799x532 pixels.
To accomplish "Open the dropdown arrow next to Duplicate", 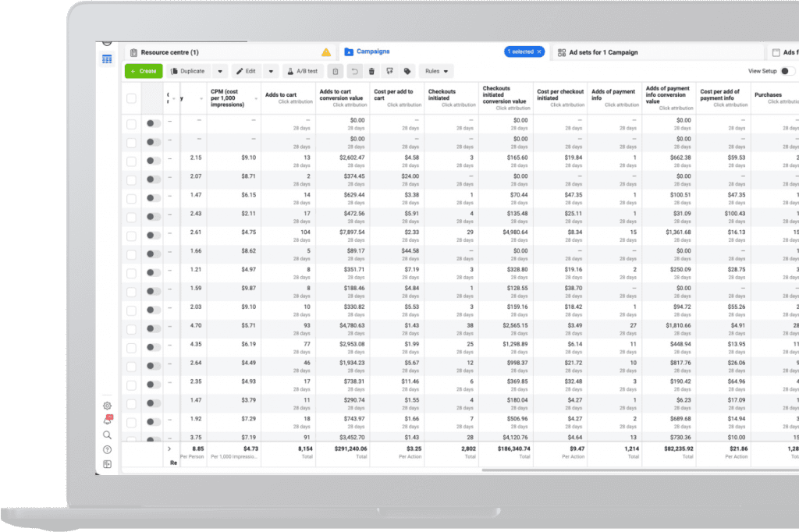I will click(x=220, y=71).
